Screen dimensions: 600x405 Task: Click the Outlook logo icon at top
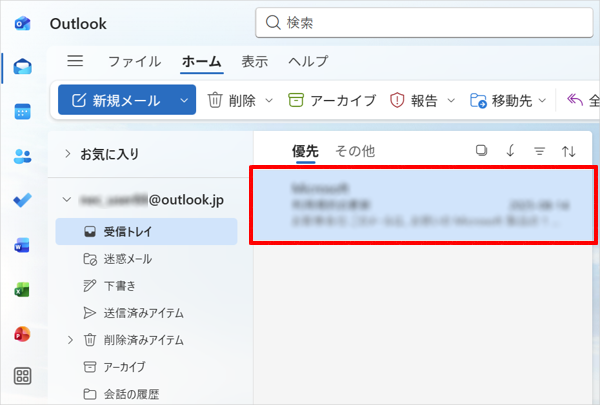point(23,24)
